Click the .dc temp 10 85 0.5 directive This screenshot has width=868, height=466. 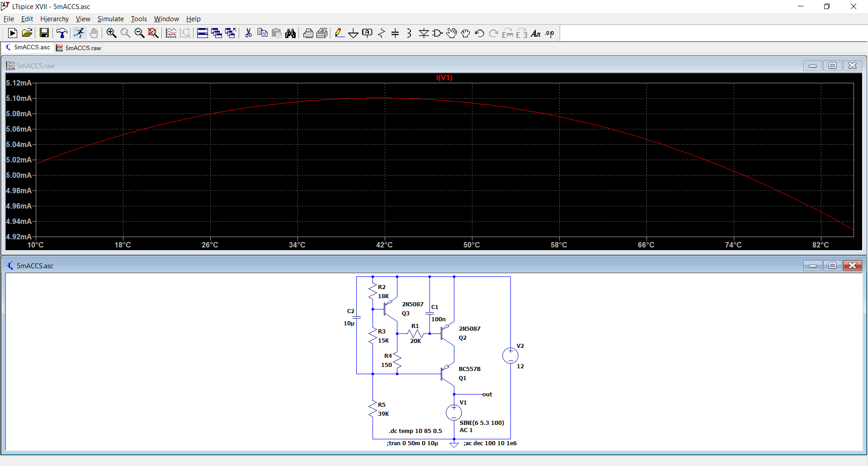[415, 431]
